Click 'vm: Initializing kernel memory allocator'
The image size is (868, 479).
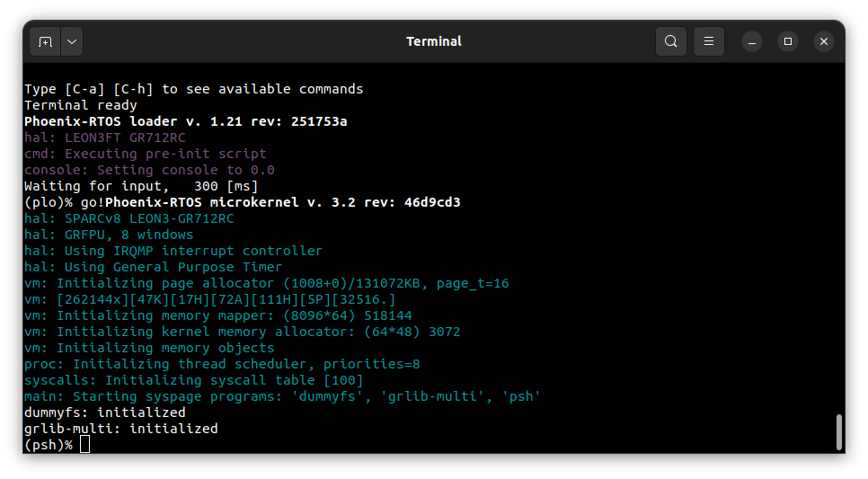(x=242, y=332)
